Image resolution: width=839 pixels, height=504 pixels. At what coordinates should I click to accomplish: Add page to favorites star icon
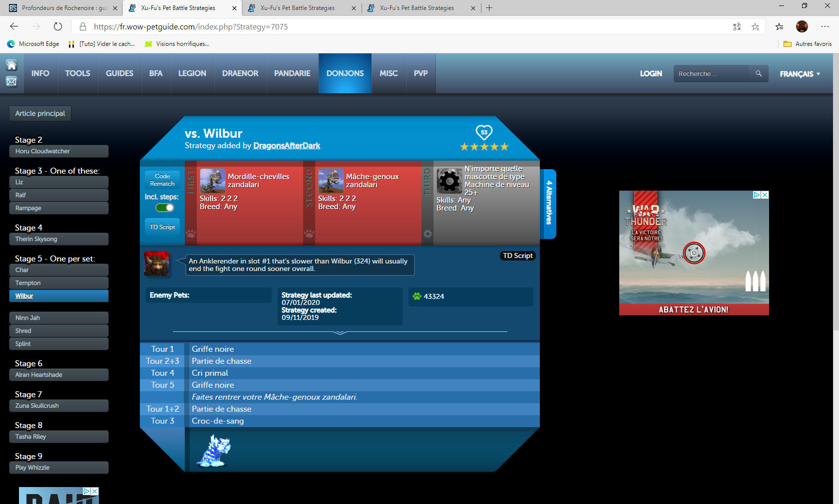pos(755,27)
